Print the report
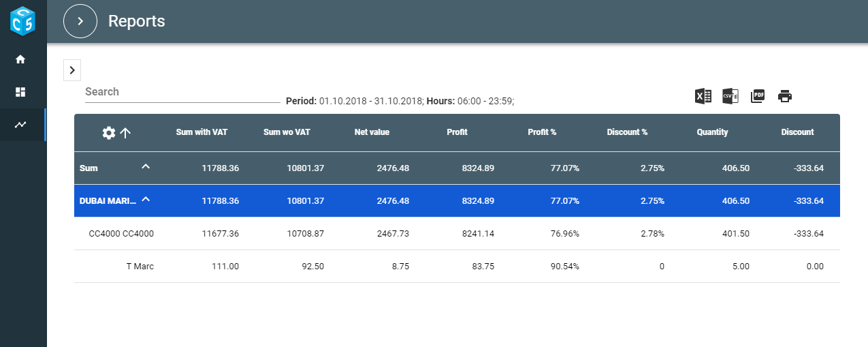 (x=785, y=96)
